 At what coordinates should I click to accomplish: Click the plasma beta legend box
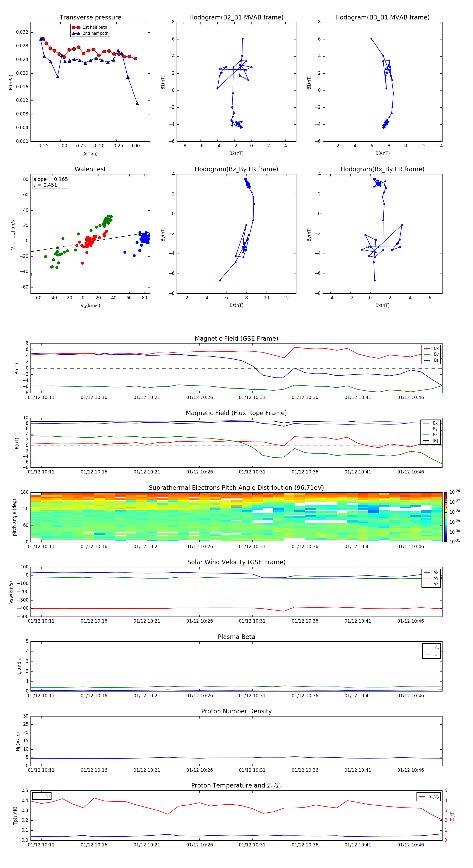[431, 651]
